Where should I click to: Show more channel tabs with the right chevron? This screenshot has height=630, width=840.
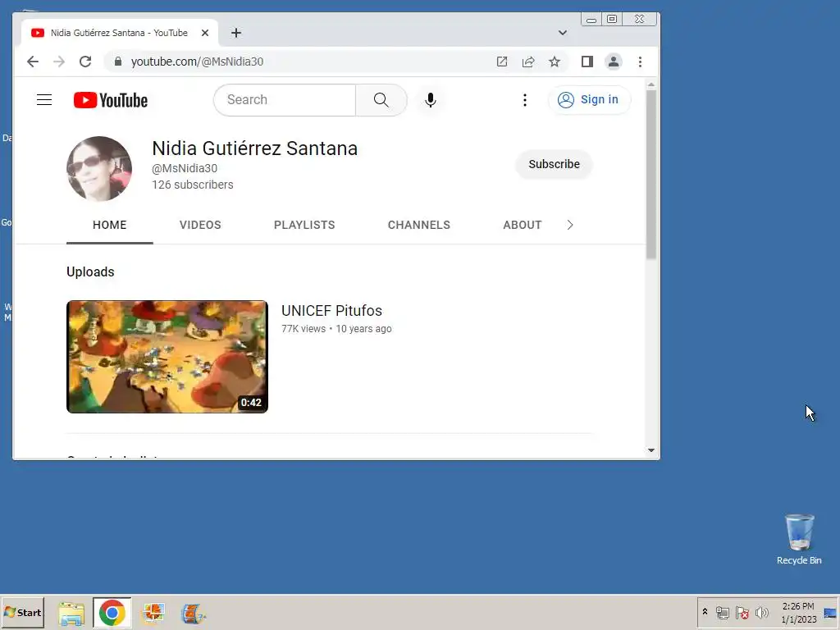coord(570,225)
